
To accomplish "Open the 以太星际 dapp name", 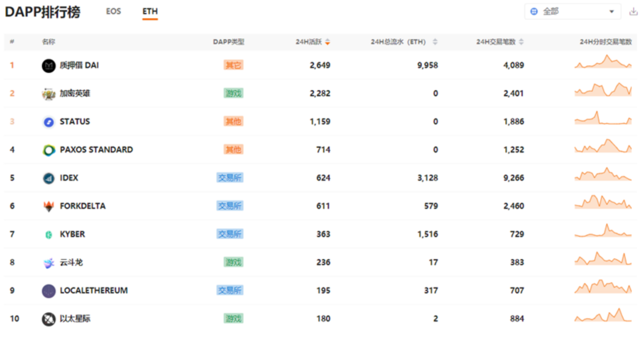I will (75, 319).
